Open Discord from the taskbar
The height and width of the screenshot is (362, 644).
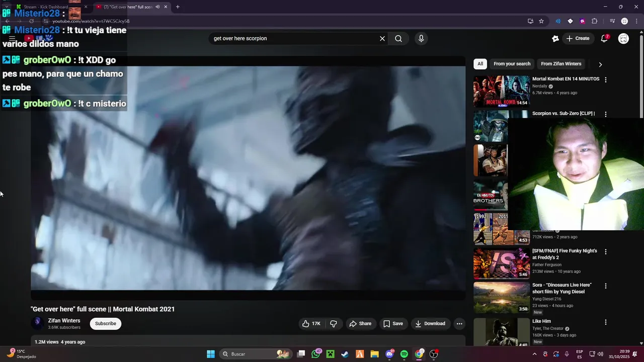(x=389, y=354)
